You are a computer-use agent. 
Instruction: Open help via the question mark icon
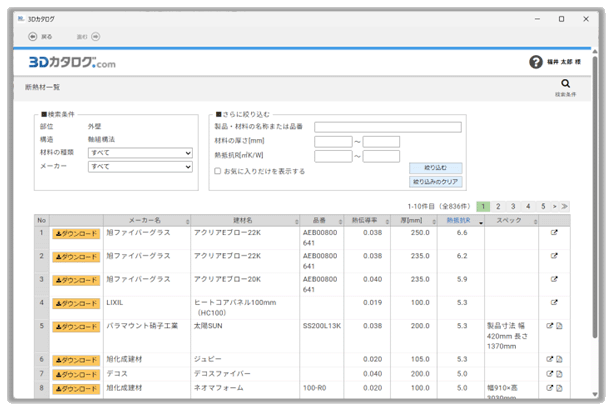click(536, 62)
